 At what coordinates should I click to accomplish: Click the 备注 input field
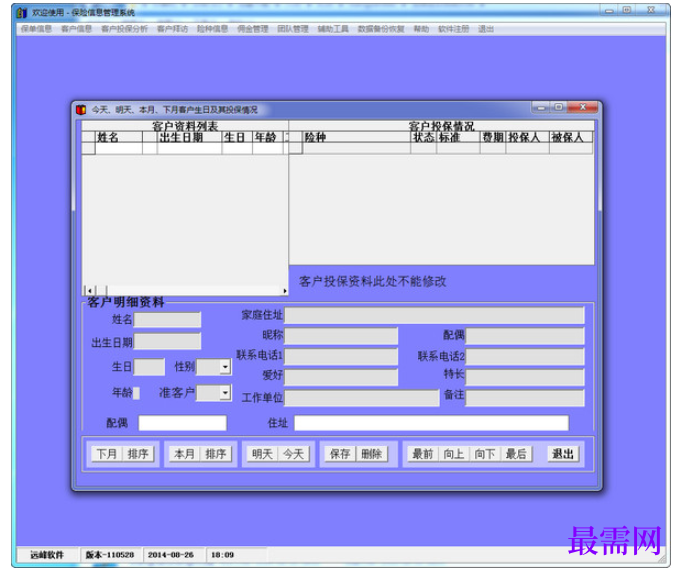(525, 398)
